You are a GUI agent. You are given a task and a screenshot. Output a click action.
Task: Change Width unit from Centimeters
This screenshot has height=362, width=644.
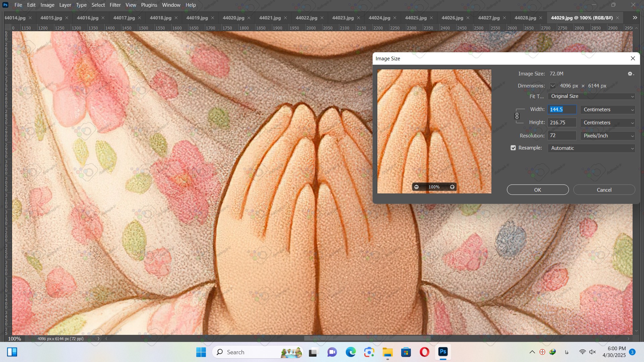(608, 110)
